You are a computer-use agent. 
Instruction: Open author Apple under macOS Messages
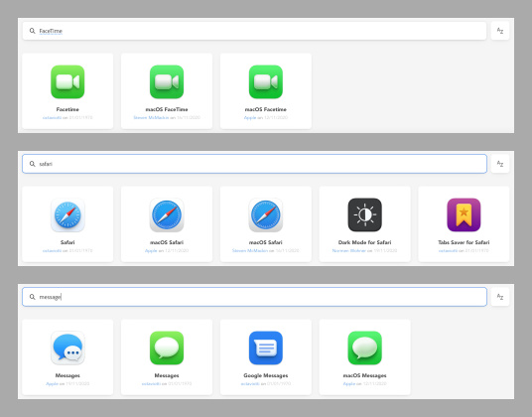[349, 384]
